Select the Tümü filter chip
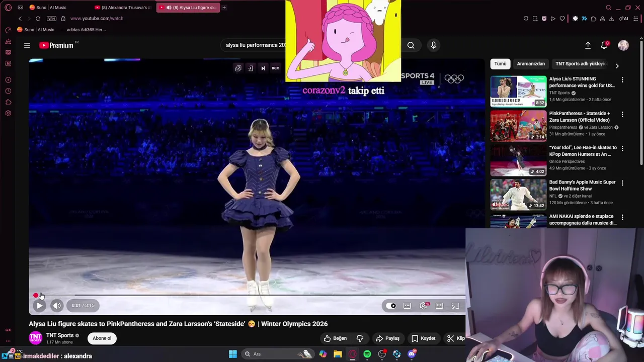This screenshot has width=644, height=362. click(x=500, y=64)
